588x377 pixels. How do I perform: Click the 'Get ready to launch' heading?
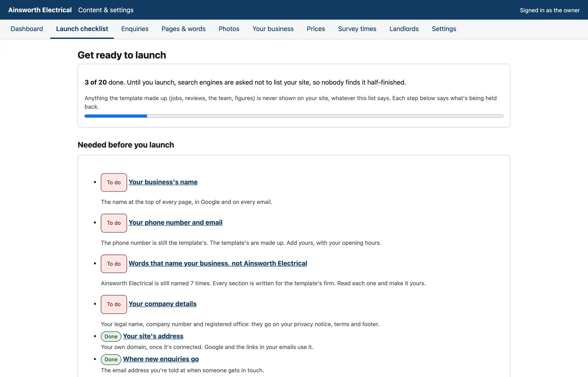[122, 55]
